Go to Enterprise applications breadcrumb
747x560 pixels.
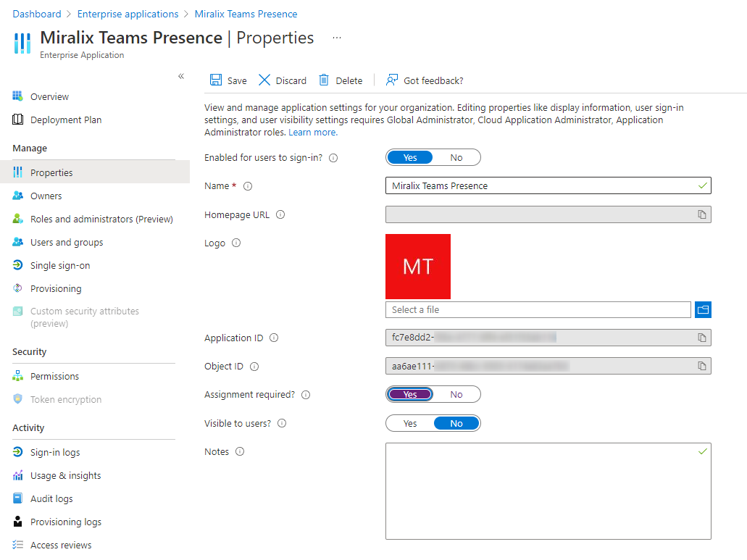tap(128, 14)
